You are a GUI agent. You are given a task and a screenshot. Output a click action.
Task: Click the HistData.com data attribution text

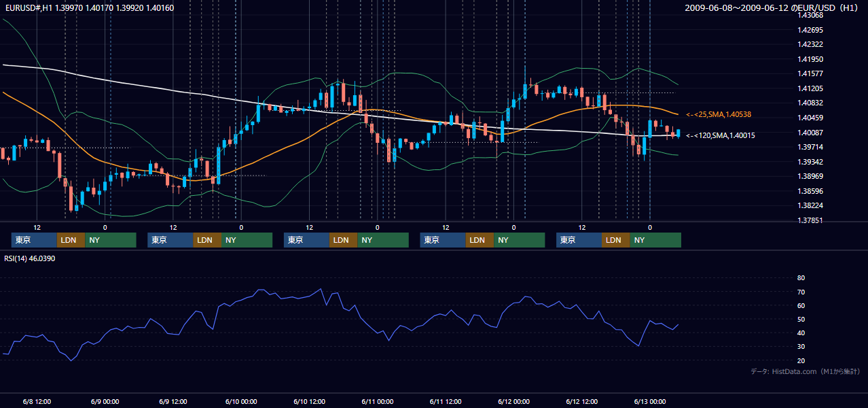click(x=806, y=371)
